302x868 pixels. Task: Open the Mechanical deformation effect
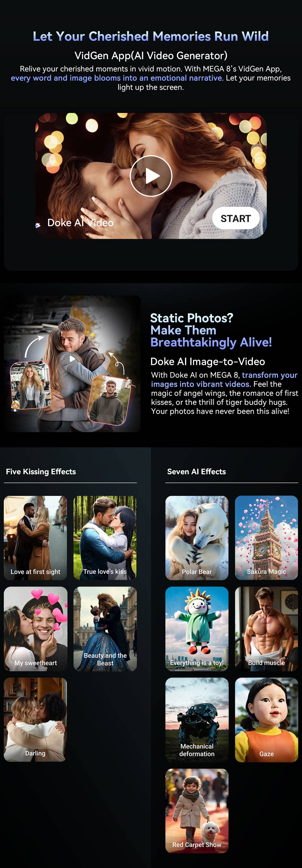(197, 720)
